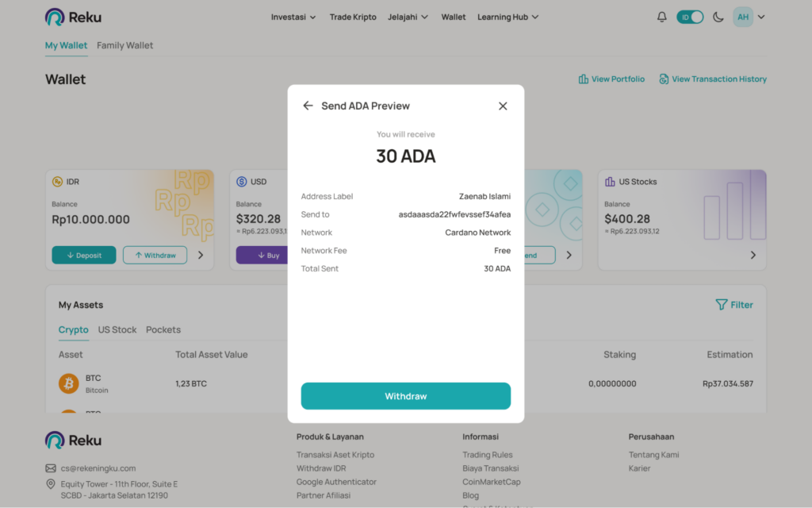Click the back arrow in Send ADA Preview
This screenshot has height=508, width=812.
pyautogui.click(x=308, y=106)
